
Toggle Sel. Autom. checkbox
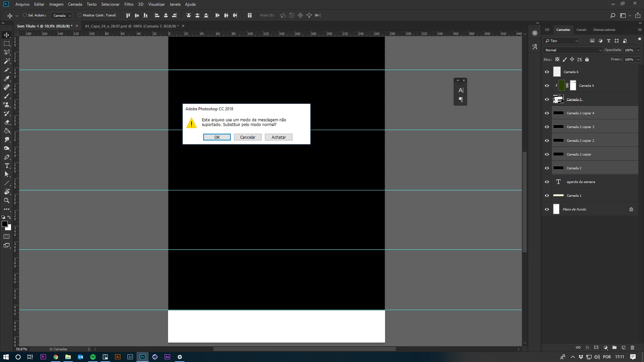point(25,15)
